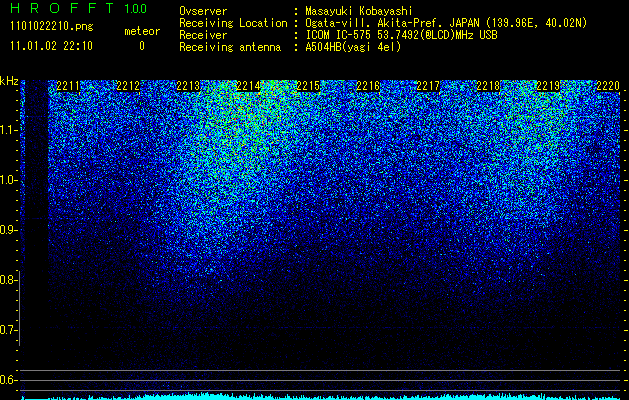The width and height of the screenshot is (629, 400).
Task: Select the filename 1101022210.png
Action: pyautogui.click(x=52, y=27)
